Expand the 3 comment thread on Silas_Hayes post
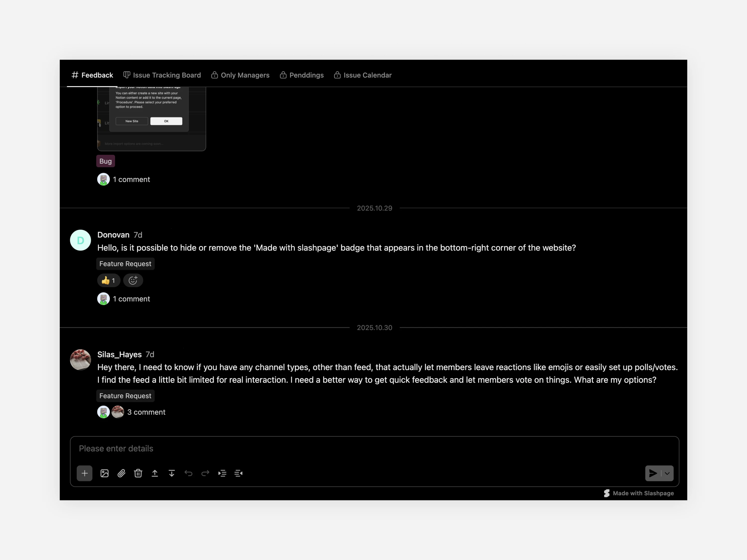The width and height of the screenshot is (747, 560). pyautogui.click(x=146, y=412)
